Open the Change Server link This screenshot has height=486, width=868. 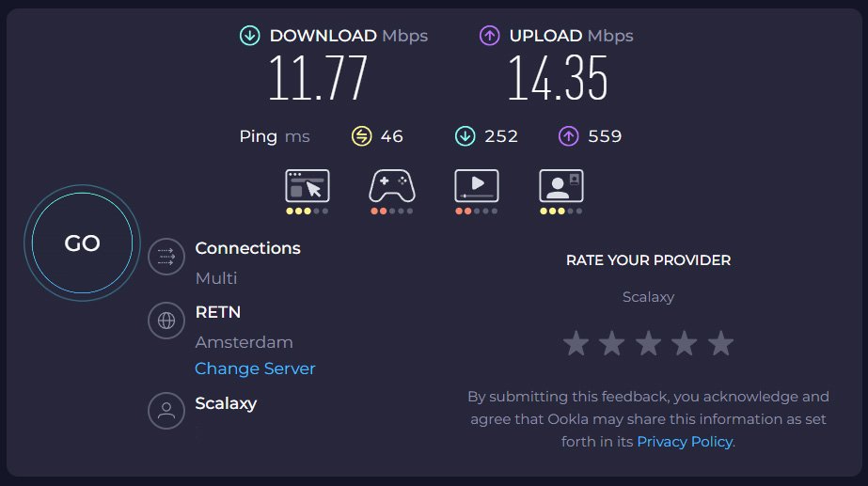coord(255,368)
